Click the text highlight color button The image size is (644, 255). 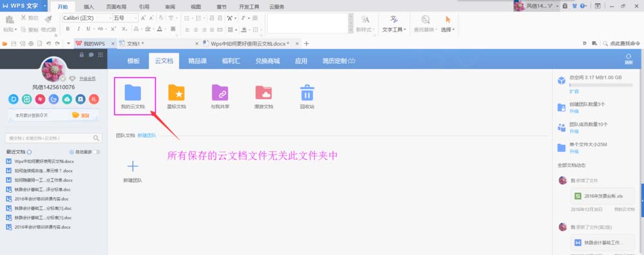coord(147,29)
